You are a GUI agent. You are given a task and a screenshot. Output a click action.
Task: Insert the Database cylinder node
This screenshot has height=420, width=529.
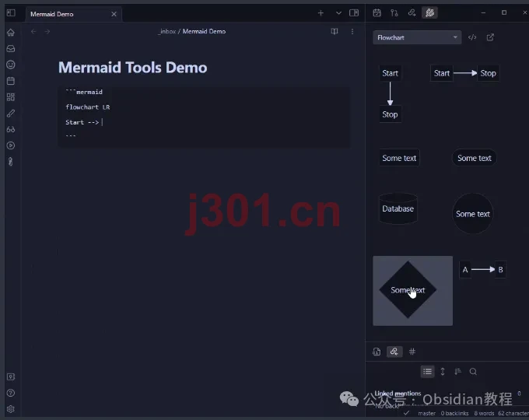pos(398,208)
